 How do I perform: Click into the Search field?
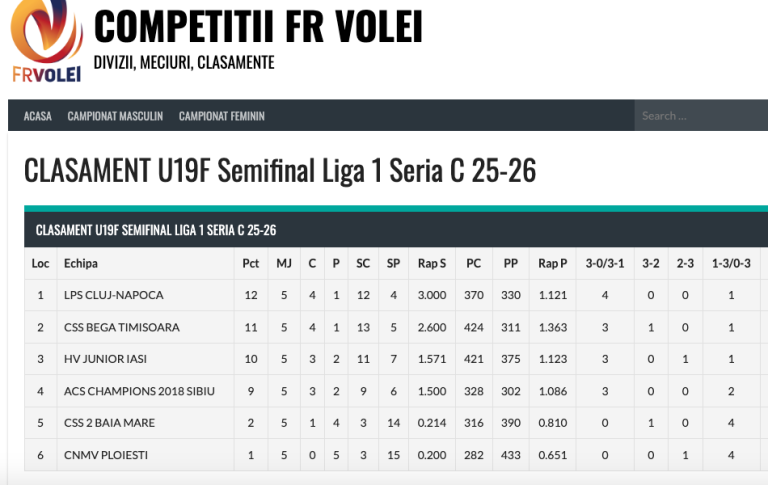click(x=700, y=116)
